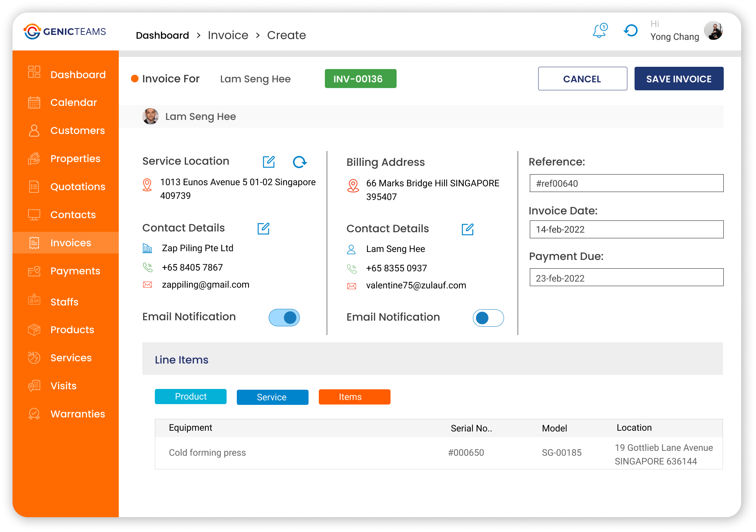Select the Product line item tab
The image size is (756, 532).
click(191, 397)
